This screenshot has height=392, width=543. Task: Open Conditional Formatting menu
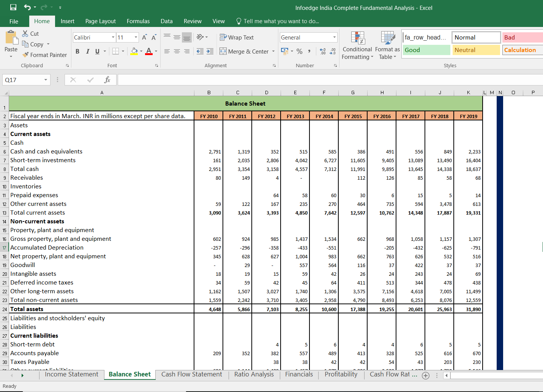tap(357, 46)
